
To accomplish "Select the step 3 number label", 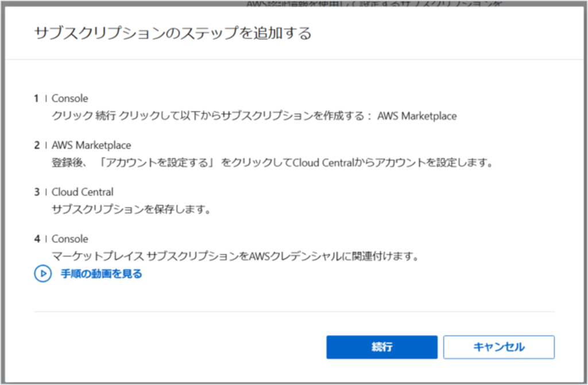I will pos(37,192).
